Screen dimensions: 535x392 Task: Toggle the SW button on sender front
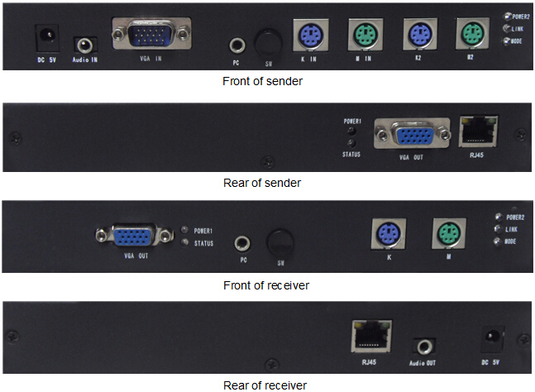click(268, 44)
